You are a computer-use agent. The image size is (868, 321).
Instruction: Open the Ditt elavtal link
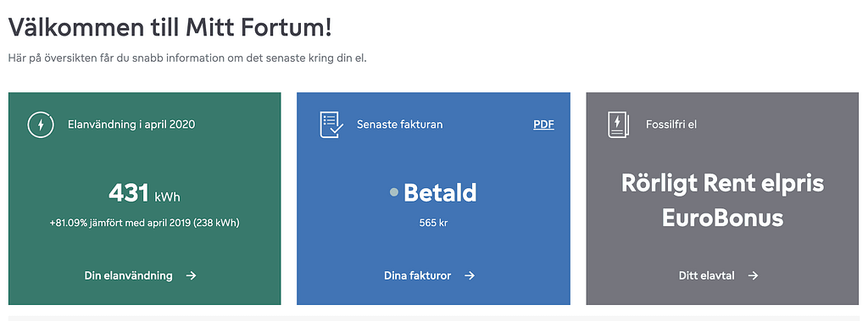pos(706,275)
